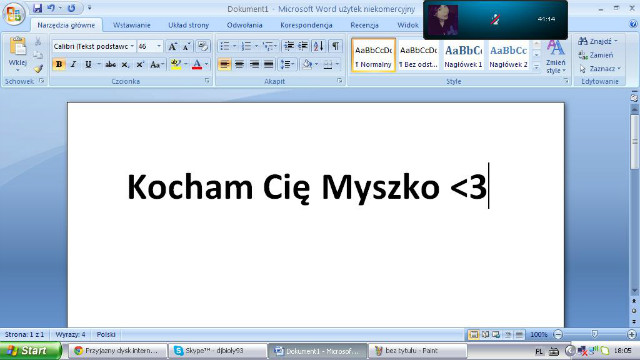Open the Recenzja ribbon tab
This screenshot has width=640, height=360.
tap(364, 25)
